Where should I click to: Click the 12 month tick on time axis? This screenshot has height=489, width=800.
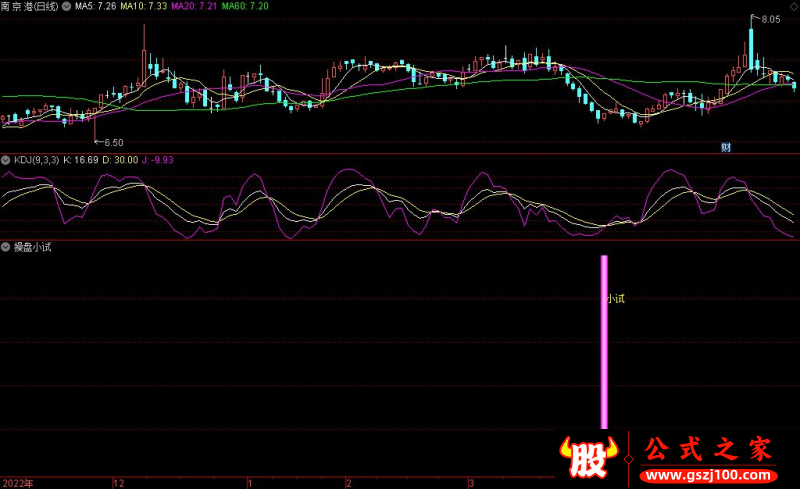118,482
